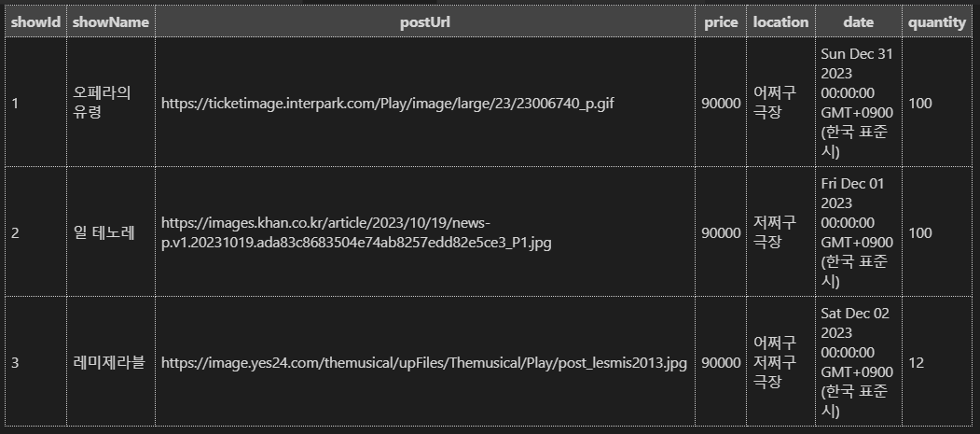Image resolution: width=980 pixels, height=434 pixels.
Task: Click the showName column header
Action: tap(111, 21)
